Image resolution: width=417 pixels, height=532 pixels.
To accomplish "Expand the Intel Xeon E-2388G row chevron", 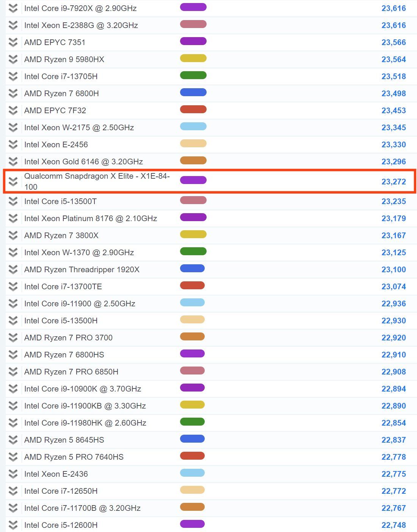I will 13,25.
